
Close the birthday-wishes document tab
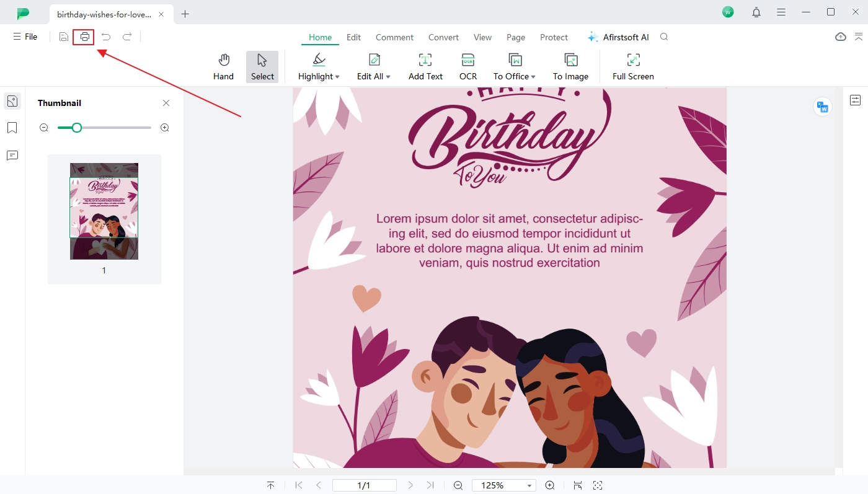point(162,14)
